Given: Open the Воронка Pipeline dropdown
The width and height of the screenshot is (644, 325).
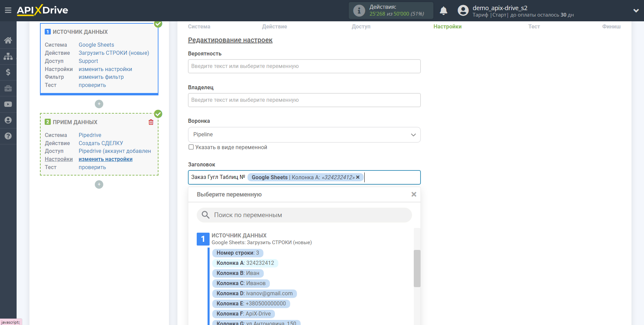Looking at the screenshot, I should pyautogui.click(x=304, y=135).
